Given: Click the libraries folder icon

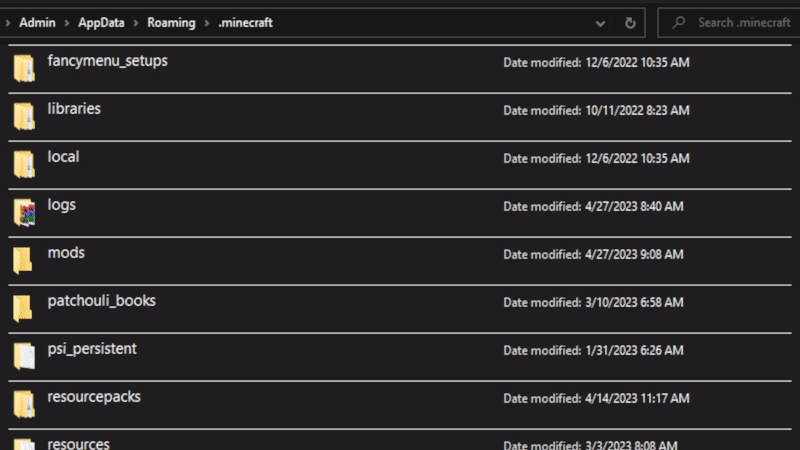Looking at the screenshot, I should (x=24, y=115).
